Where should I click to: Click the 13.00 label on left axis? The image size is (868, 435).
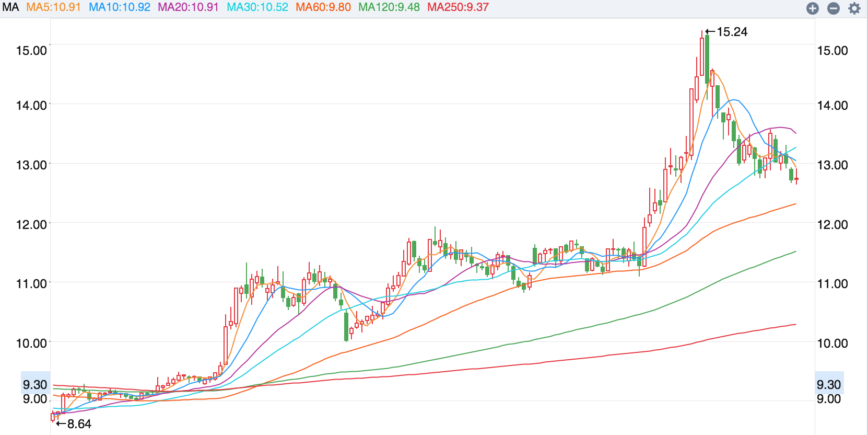(x=31, y=165)
